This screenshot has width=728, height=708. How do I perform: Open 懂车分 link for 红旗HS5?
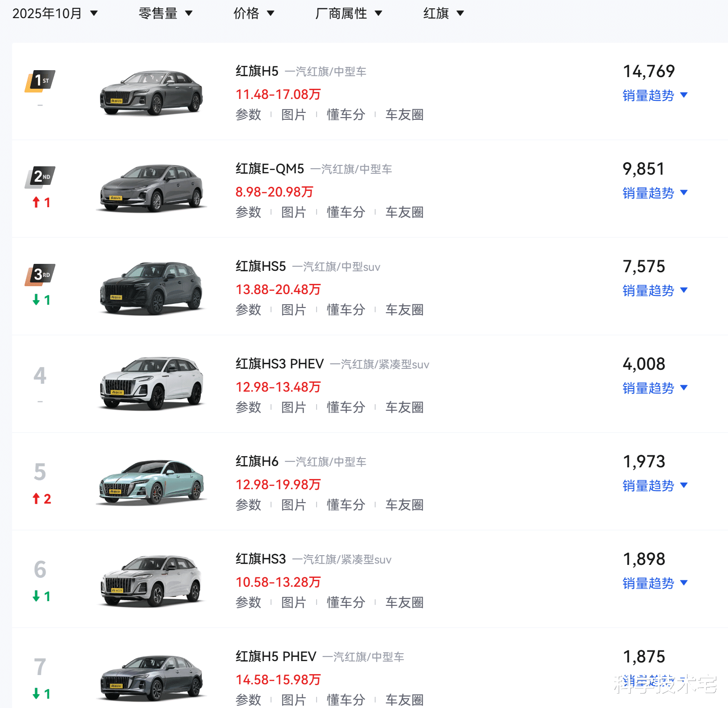[x=346, y=310]
